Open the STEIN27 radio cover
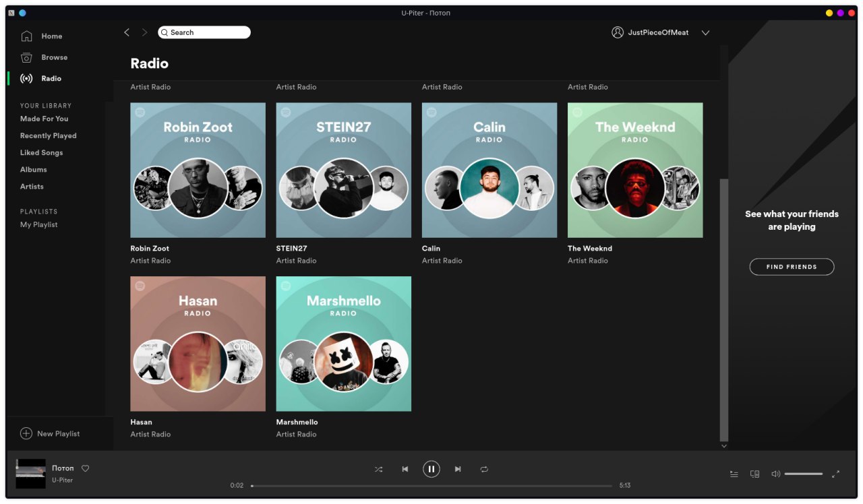 pyautogui.click(x=343, y=170)
